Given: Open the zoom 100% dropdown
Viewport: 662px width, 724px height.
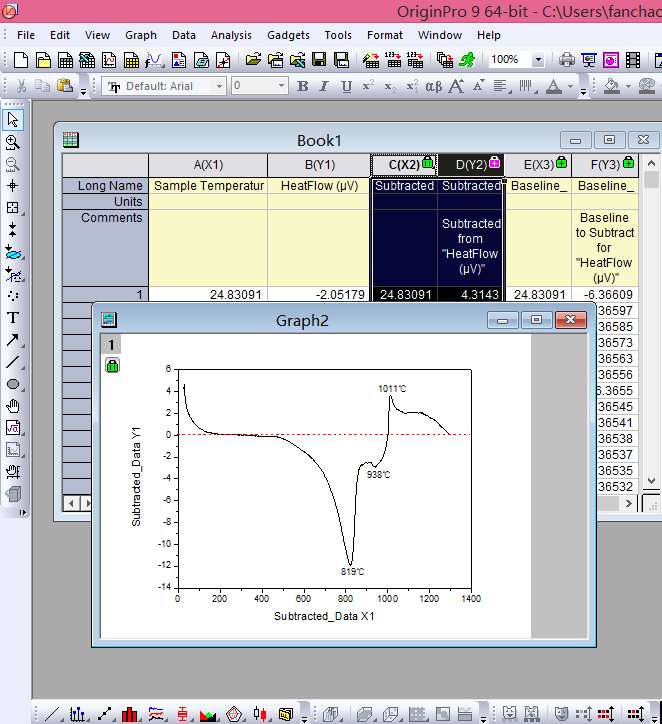Looking at the screenshot, I should coord(538,60).
